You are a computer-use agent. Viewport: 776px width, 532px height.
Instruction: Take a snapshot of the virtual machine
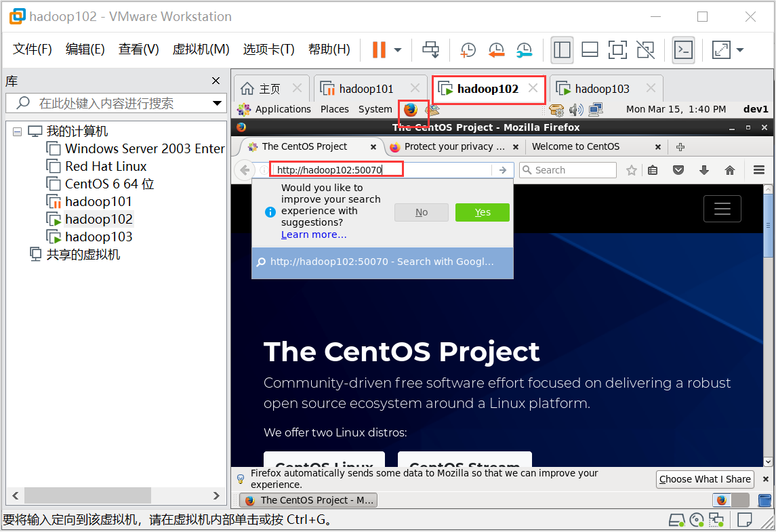pos(468,49)
